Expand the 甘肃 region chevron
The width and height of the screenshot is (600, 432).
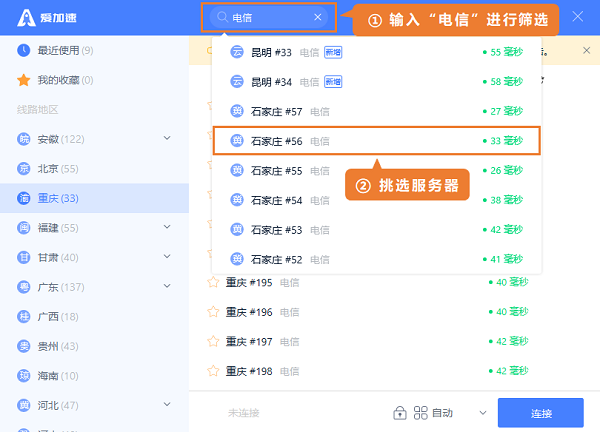(167, 256)
